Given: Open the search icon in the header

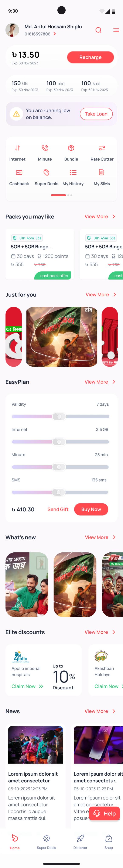Looking at the screenshot, I should coord(98,30).
